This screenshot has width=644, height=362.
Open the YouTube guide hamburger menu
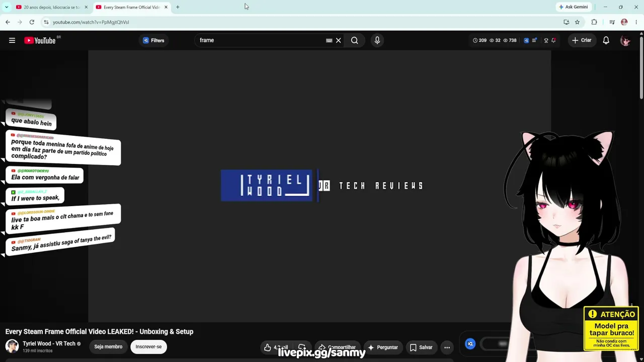12,40
